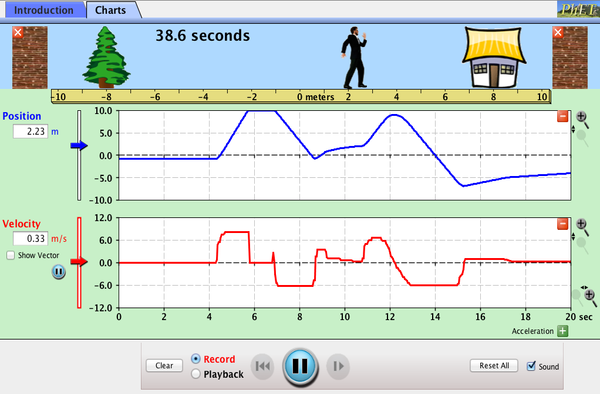
Task: Click the 38.6 seconds timer text
Action: (202, 36)
